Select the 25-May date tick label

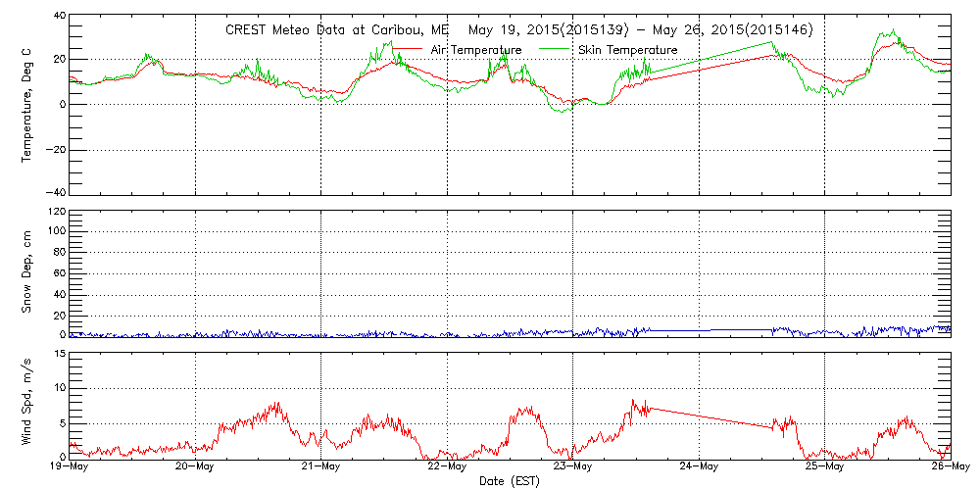tap(824, 467)
